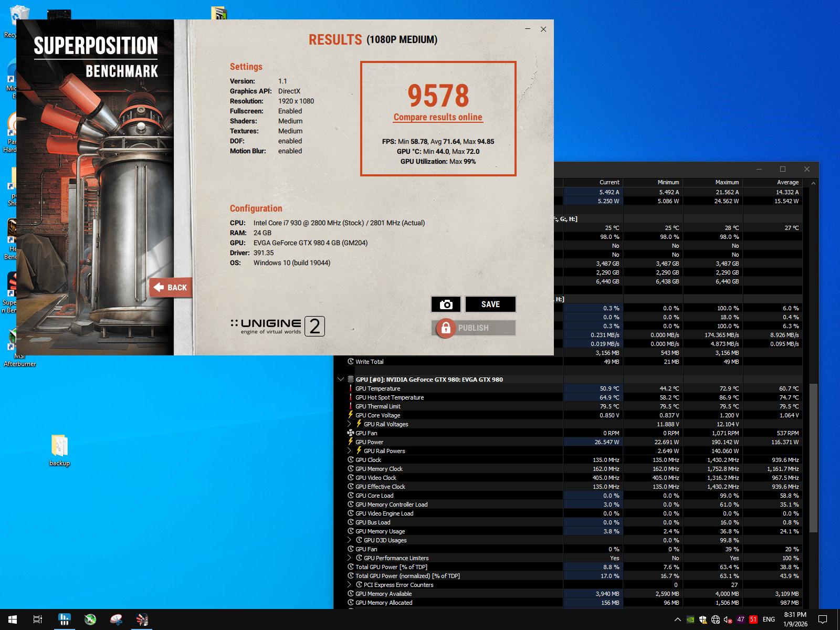Click the Superposition Benchmark taskbar icon
This screenshot has height=630, width=840.
142,619
